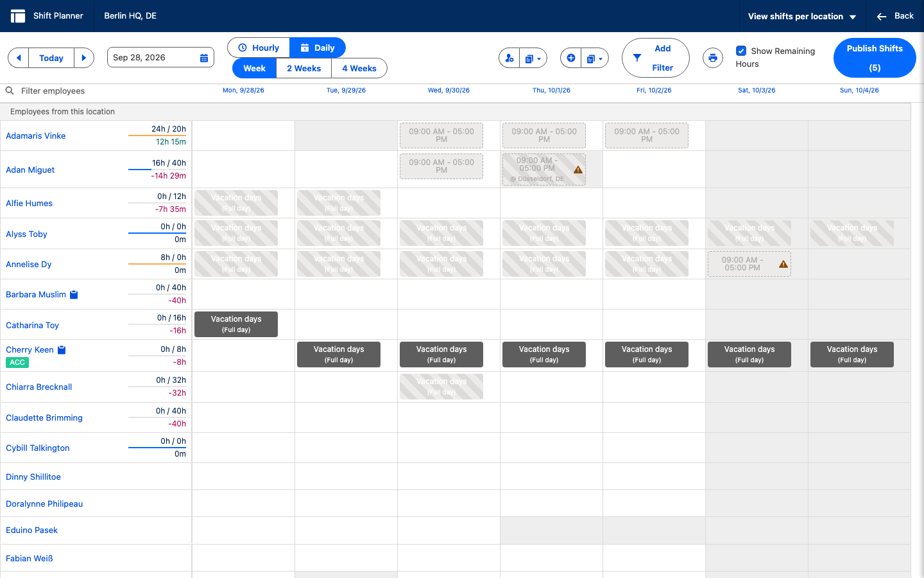The width and height of the screenshot is (924, 578).
Task: Click the Sun, 10/4/26 column header
Action: [859, 91]
